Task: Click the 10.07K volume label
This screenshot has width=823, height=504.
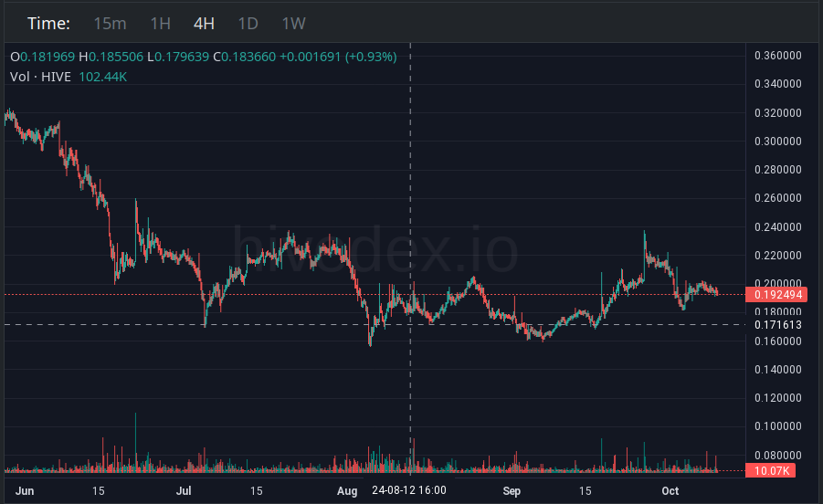Action: pos(771,471)
